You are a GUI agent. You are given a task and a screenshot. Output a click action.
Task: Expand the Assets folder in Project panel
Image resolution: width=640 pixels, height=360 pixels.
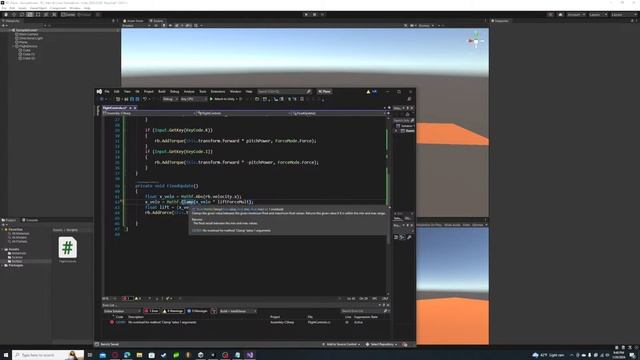[2, 249]
